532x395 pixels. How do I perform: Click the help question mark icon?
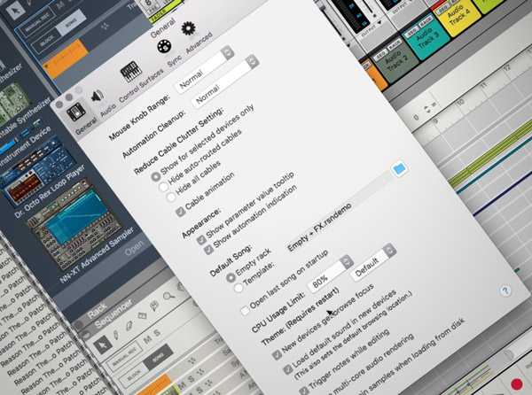tap(505, 290)
